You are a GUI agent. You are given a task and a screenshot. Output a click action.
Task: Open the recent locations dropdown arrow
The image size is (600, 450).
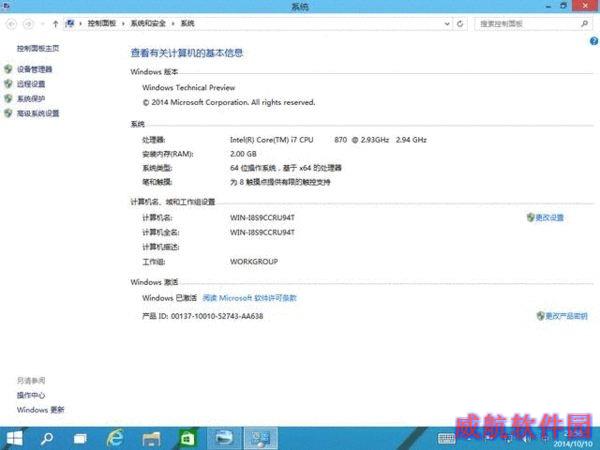point(42,24)
